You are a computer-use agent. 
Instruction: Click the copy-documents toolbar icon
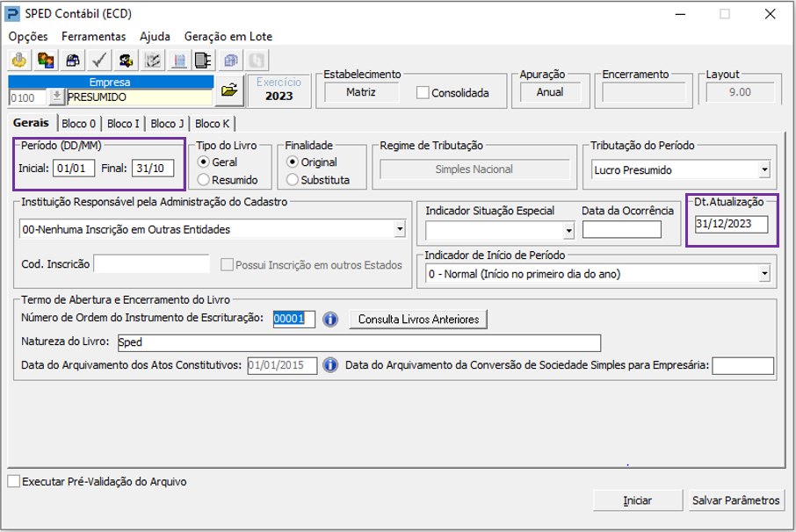[x=231, y=61]
